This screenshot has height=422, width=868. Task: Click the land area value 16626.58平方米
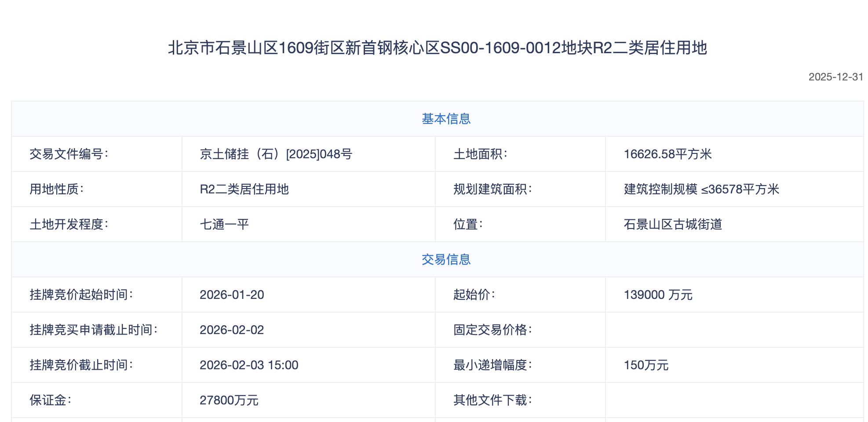click(667, 154)
